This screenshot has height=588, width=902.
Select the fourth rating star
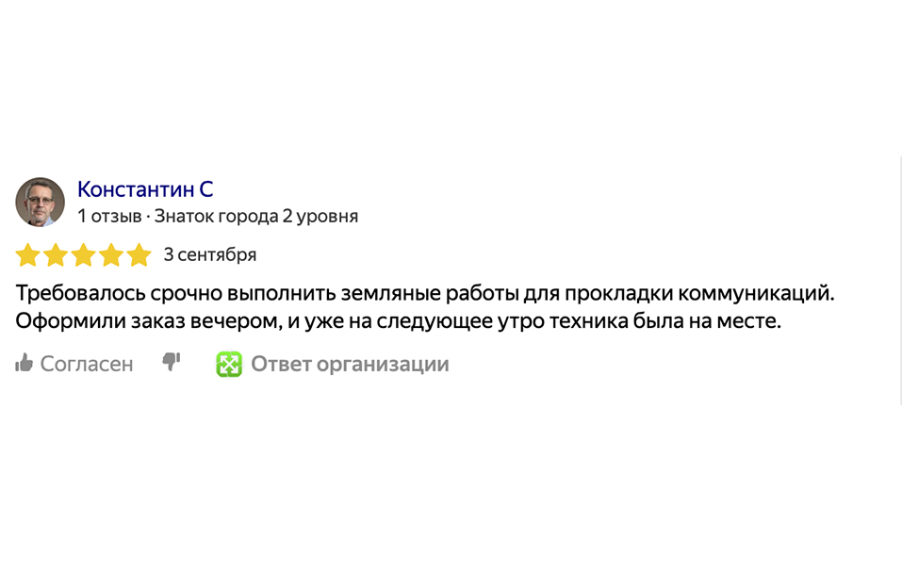111,255
